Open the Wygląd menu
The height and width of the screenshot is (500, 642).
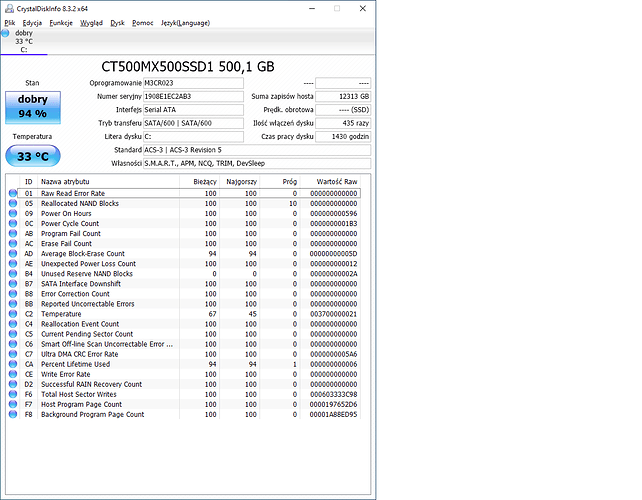91,23
